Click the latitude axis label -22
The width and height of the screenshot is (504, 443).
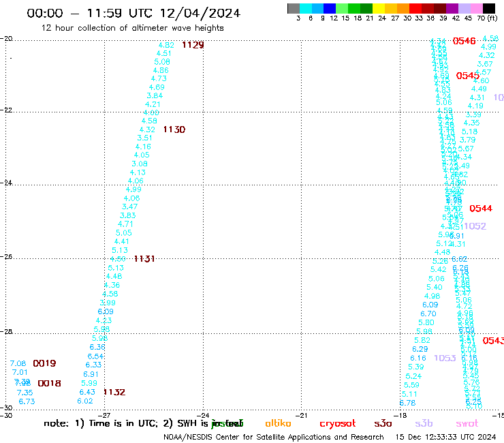click(x=6, y=110)
